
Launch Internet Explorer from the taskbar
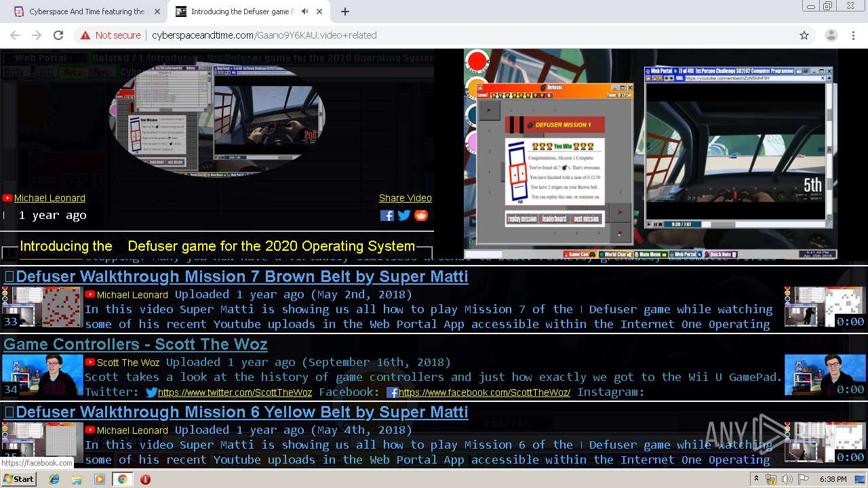(54, 479)
